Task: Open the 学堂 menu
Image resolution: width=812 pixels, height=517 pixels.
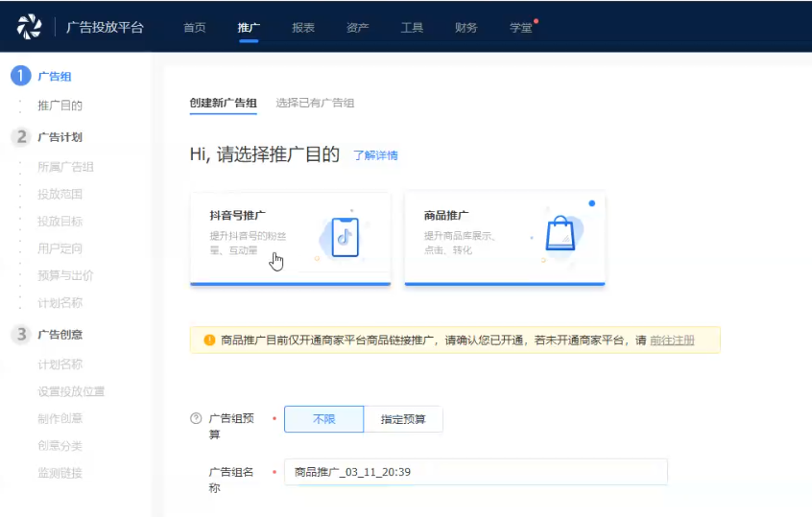Action: (x=521, y=28)
